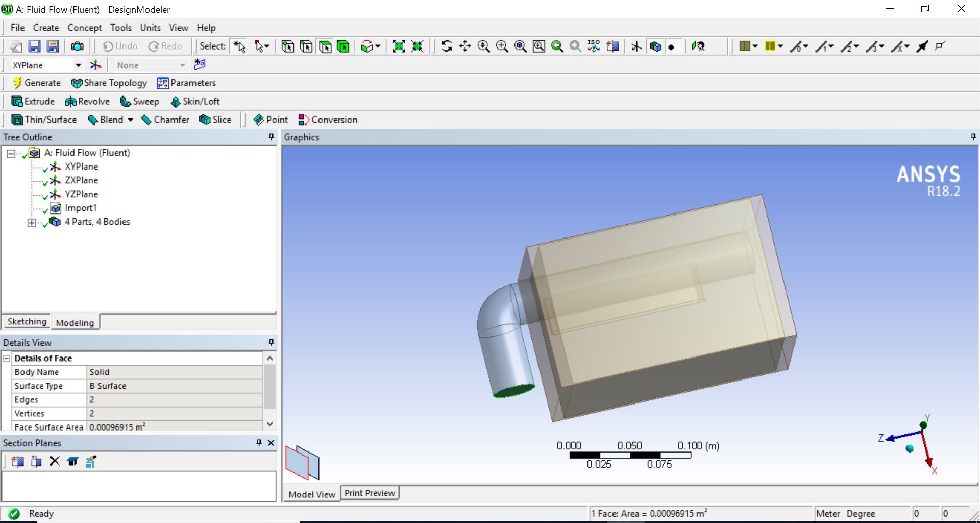980x523 pixels.
Task: Select the Revolve tool
Action: [87, 101]
